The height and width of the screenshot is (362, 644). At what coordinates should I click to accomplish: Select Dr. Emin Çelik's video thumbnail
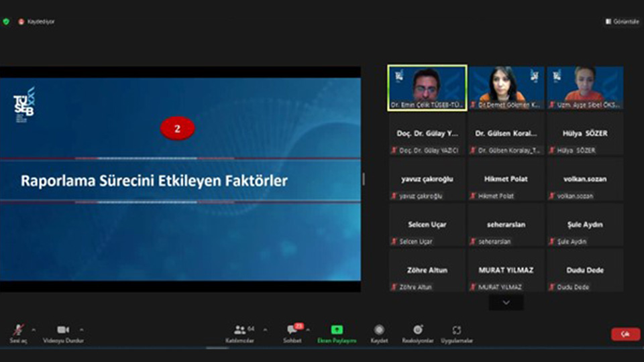(x=427, y=87)
